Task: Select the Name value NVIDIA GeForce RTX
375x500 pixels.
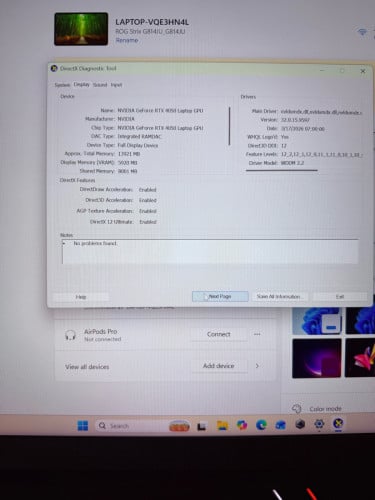Action: tap(160, 111)
